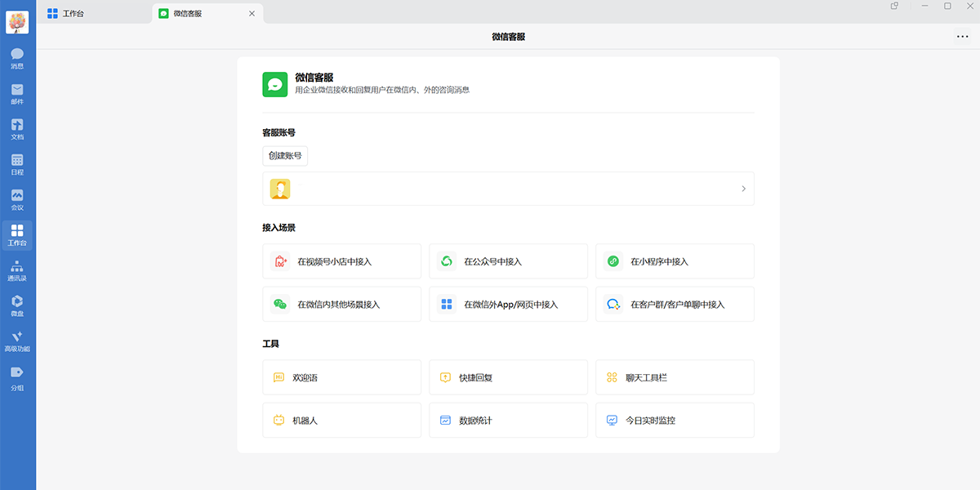Close the 微信客服 tab
Viewport: 980px width, 490px height.
click(x=252, y=13)
